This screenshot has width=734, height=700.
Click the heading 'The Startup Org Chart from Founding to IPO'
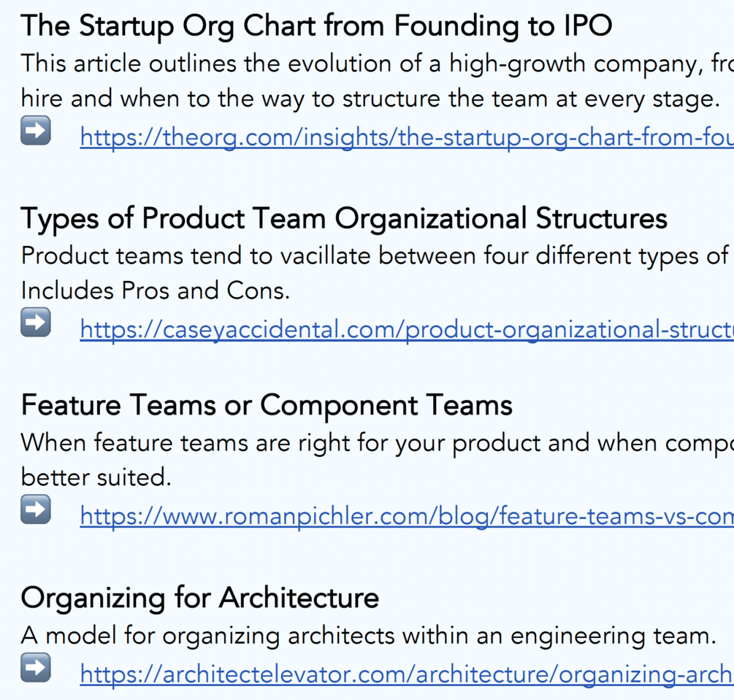click(x=316, y=26)
